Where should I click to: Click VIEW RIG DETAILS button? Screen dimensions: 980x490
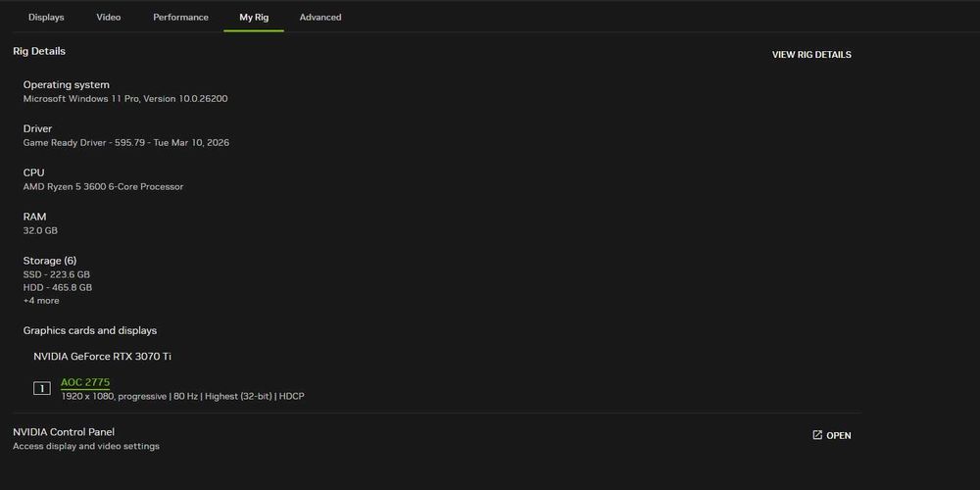coord(811,54)
